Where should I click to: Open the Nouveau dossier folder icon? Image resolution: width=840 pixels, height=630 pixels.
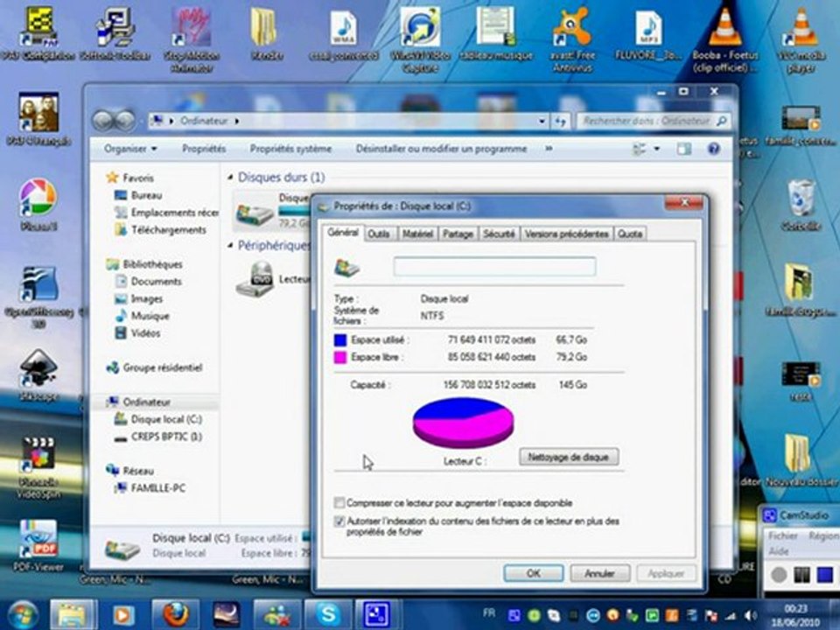pyautogui.click(x=801, y=459)
